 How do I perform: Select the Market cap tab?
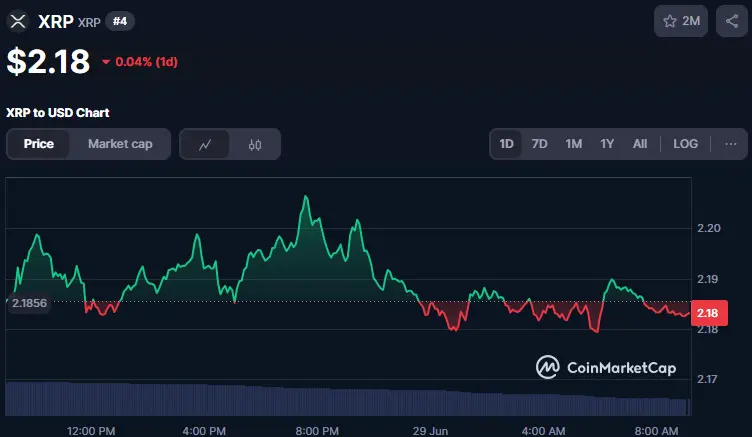click(120, 144)
